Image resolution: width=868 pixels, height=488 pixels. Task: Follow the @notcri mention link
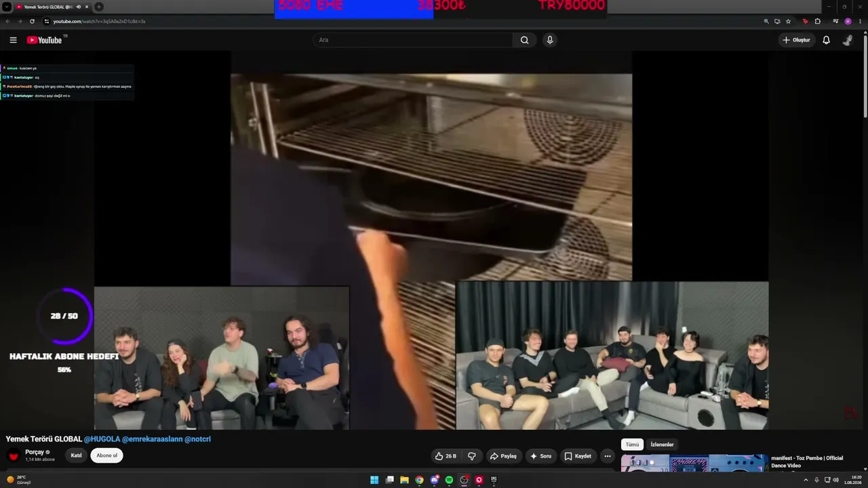click(x=197, y=439)
